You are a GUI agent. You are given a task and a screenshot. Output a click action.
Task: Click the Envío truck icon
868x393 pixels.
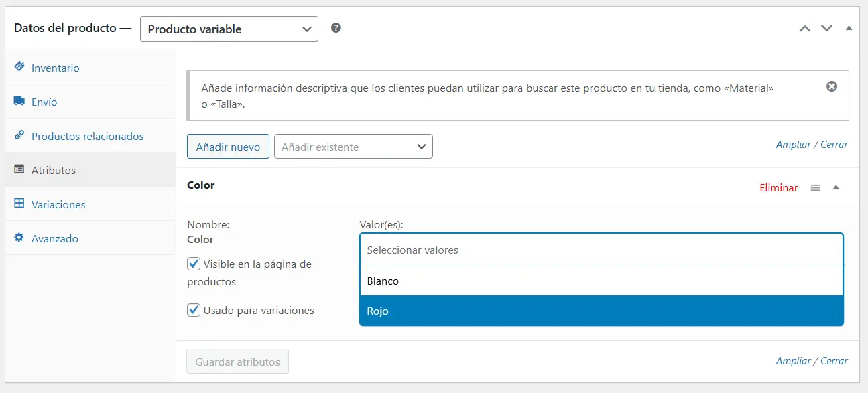click(x=19, y=102)
